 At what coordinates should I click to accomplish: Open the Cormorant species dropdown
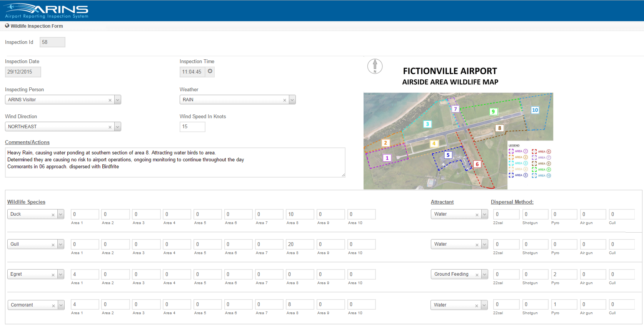point(61,305)
